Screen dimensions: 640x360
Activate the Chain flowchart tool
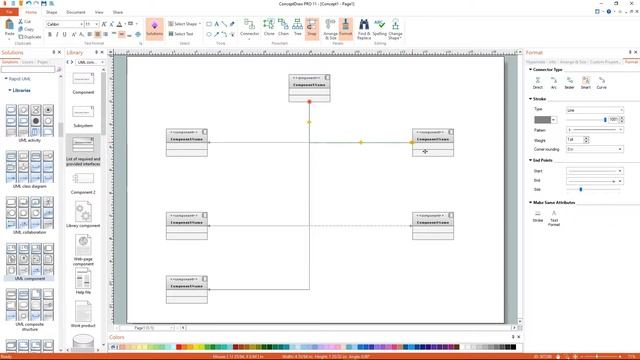click(x=283, y=28)
